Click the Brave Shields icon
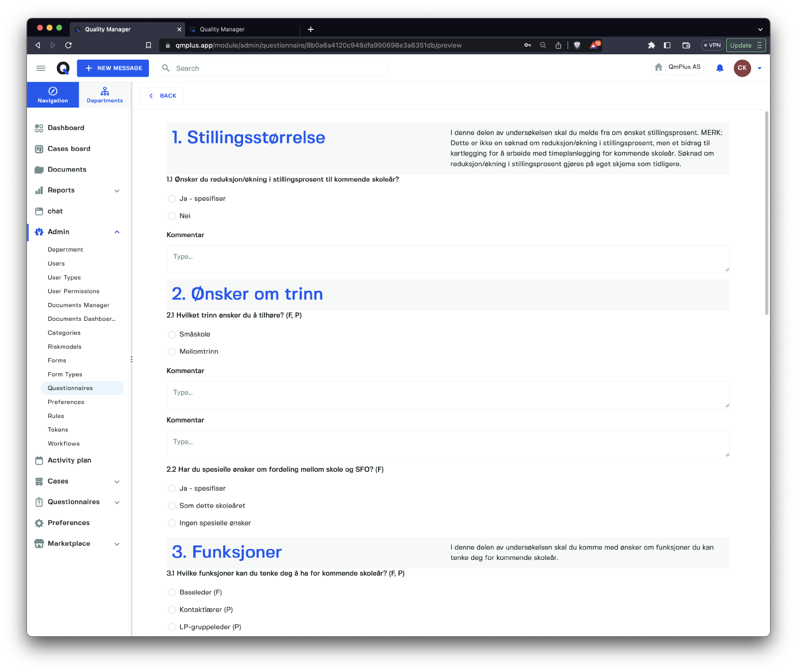Image resolution: width=797 pixels, height=672 pixels. pos(577,45)
